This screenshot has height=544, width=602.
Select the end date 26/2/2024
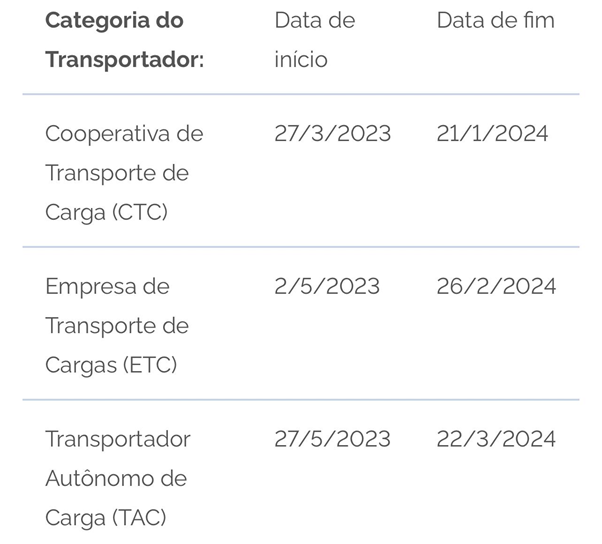(496, 287)
